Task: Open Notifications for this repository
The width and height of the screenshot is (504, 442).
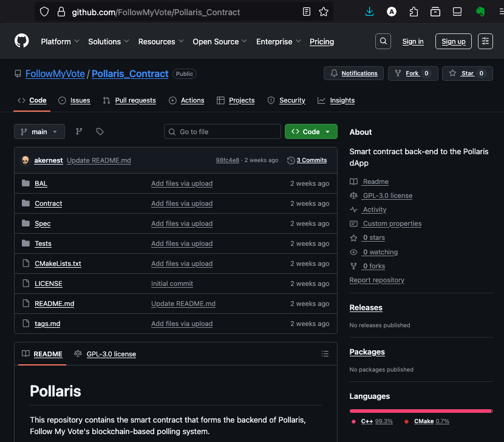Action: click(353, 73)
